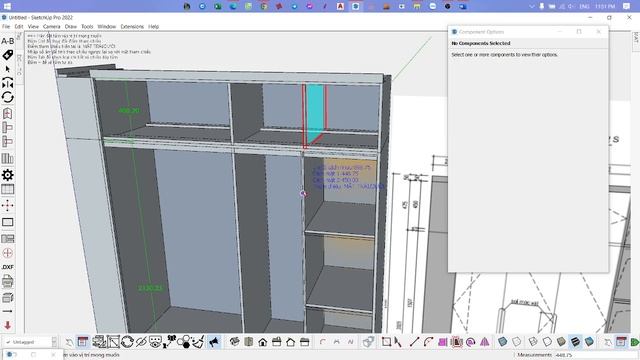Image resolution: width=640 pixels, height=360 pixels.
Task: Click the crossed-out eye hide icon
Action: point(141,342)
